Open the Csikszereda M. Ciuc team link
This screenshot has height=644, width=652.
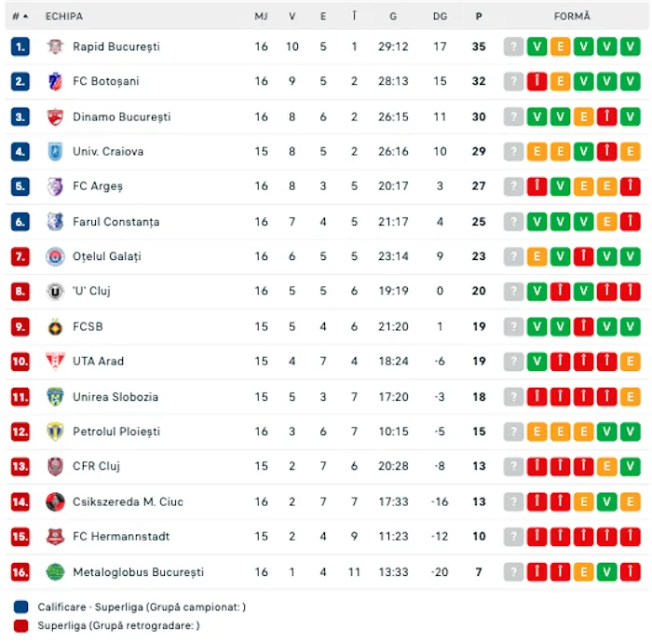pyautogui.click(x=128, y=501)
